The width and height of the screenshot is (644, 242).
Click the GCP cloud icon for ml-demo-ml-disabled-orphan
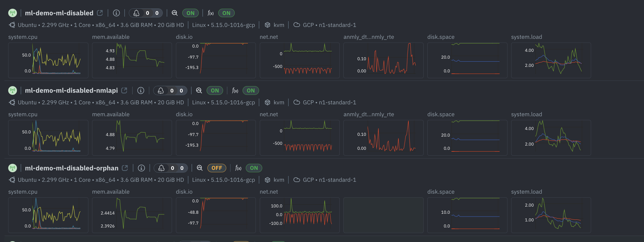297,180
